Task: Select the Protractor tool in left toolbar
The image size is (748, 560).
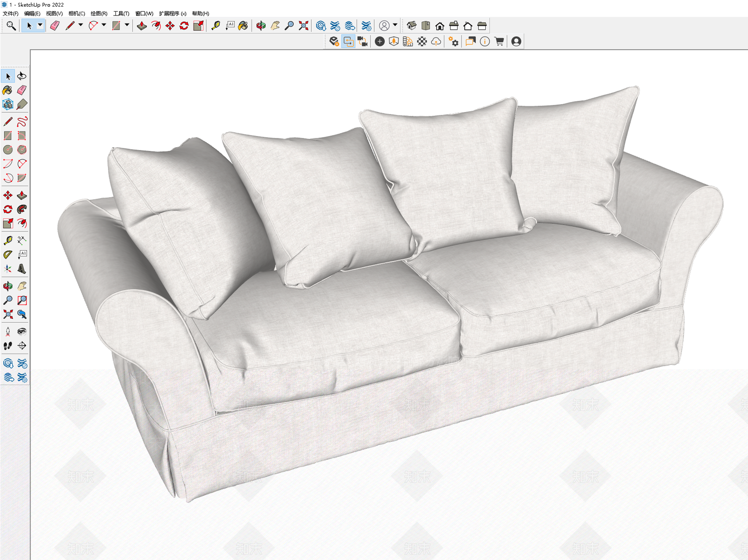Action: point(7,254)
